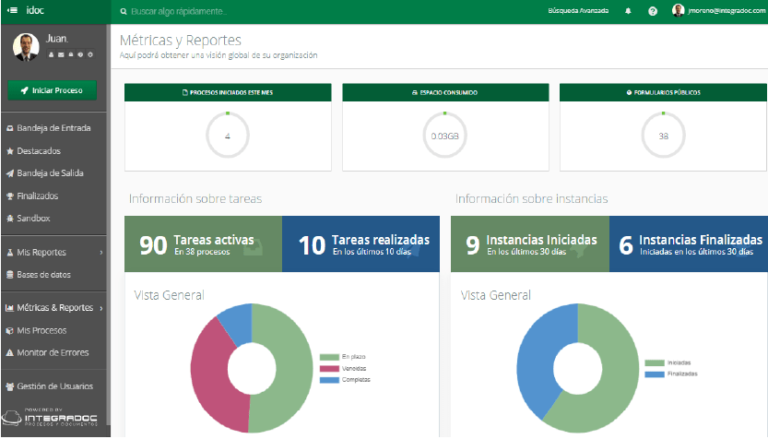Open Búsqueda Avanzada link

[578, 11]
